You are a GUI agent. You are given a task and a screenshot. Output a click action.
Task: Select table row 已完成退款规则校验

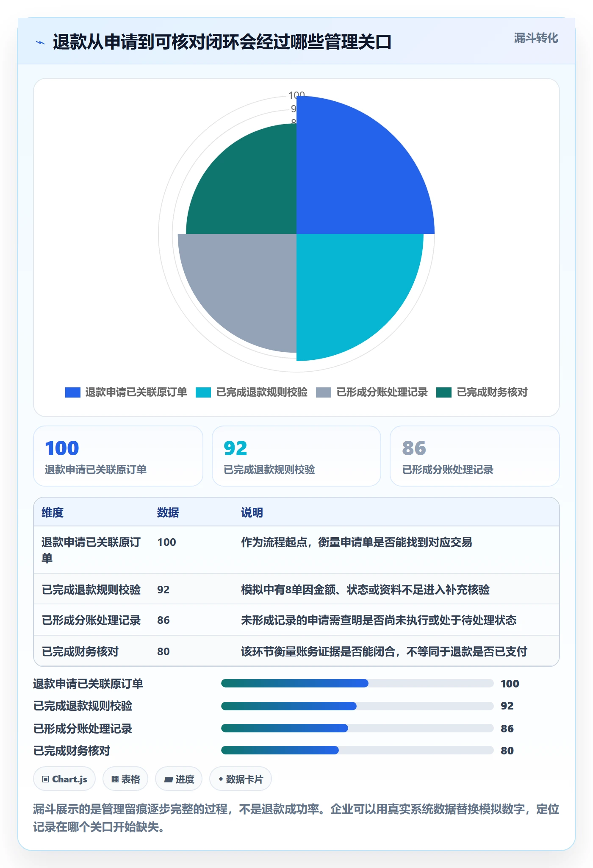coord(296,589)
